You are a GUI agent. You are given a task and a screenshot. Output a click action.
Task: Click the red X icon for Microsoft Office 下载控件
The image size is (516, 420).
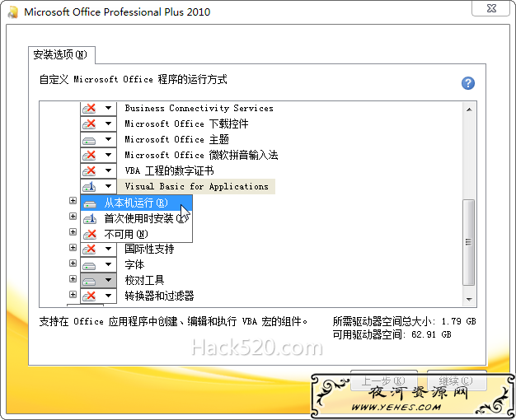point(89,124)
